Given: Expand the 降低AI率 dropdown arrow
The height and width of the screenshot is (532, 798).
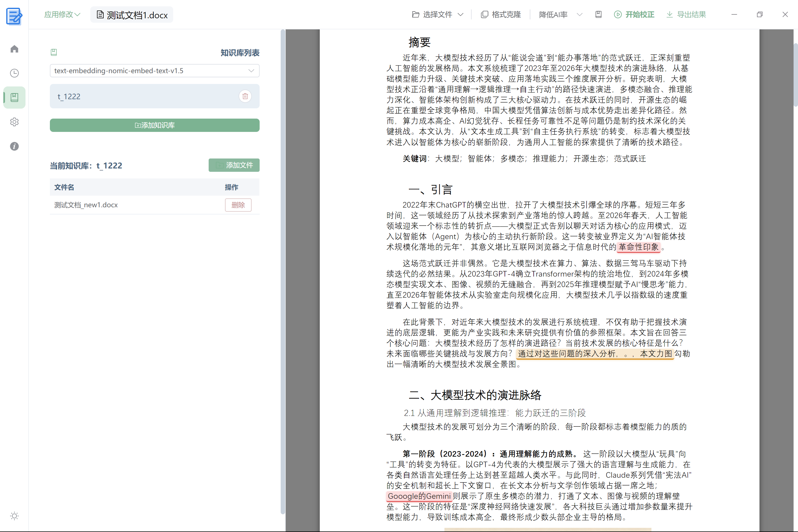Looking at the screenshot, I should click(x=579, y=15).
